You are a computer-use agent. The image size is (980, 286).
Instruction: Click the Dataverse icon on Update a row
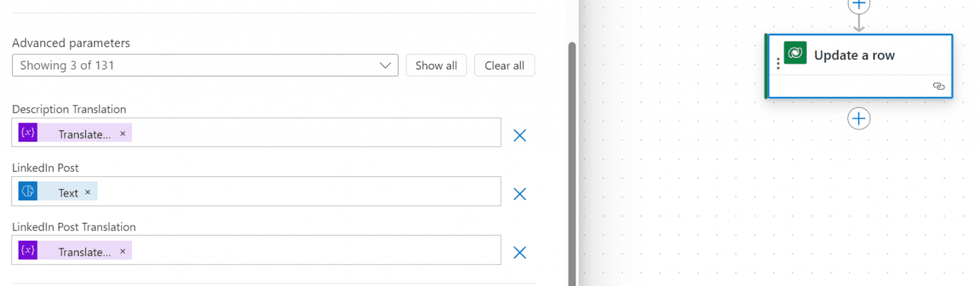point(795,53)
